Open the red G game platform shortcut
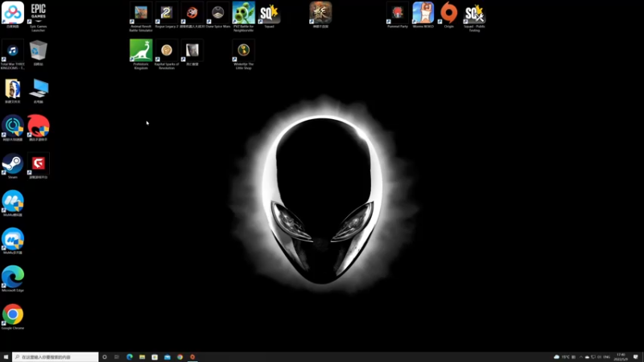 (38, 166)
